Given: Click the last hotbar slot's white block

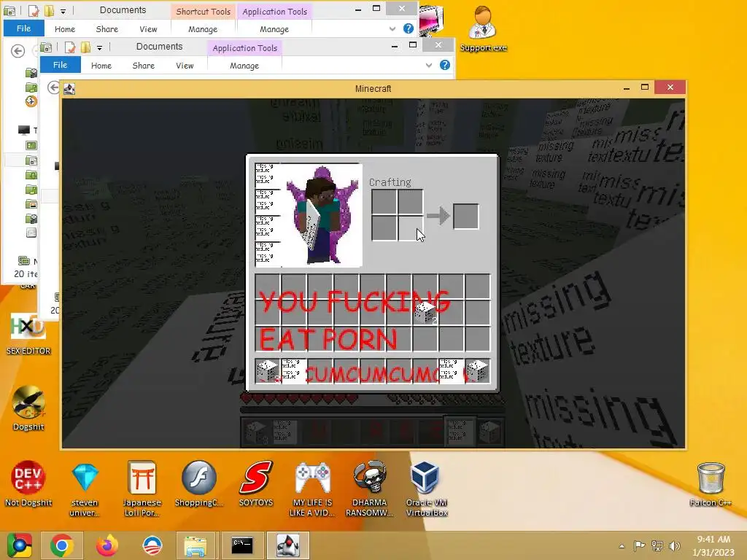Looking at the screenshot, I should (477, 371).
